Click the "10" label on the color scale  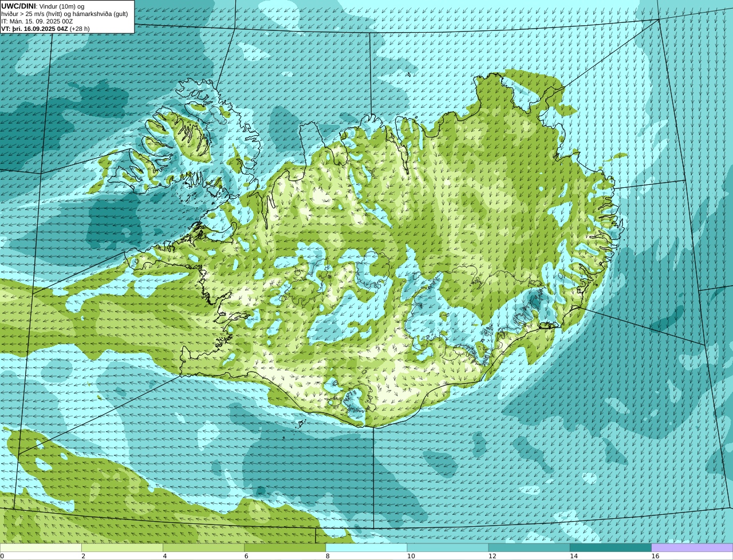pos(411,556)
